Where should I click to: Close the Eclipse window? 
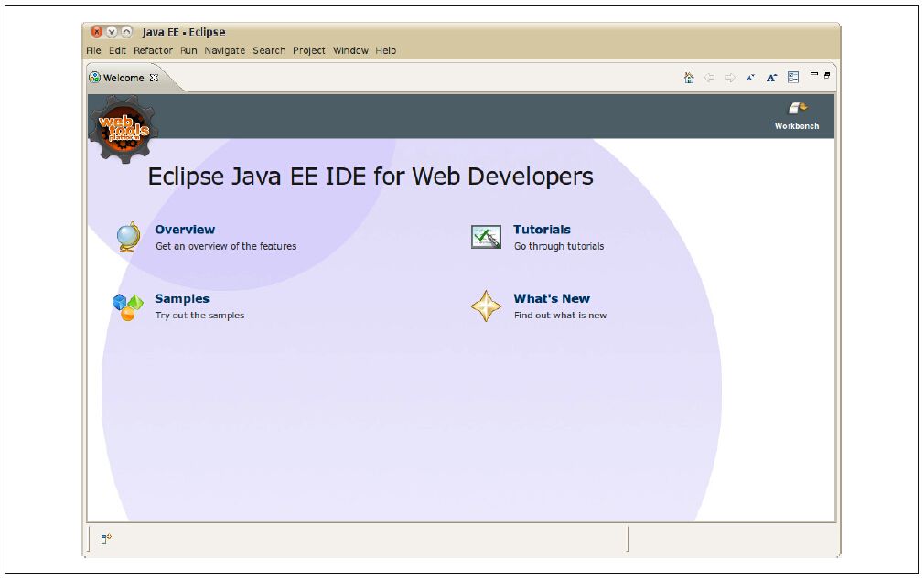click(x=97, y=32)
